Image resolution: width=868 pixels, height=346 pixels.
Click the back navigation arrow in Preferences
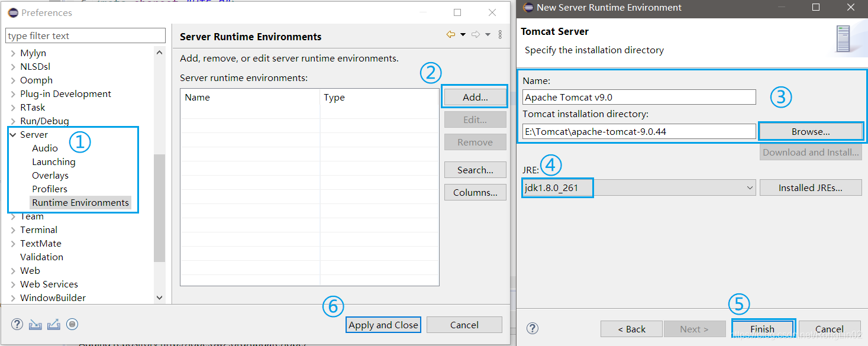point(451,35)
